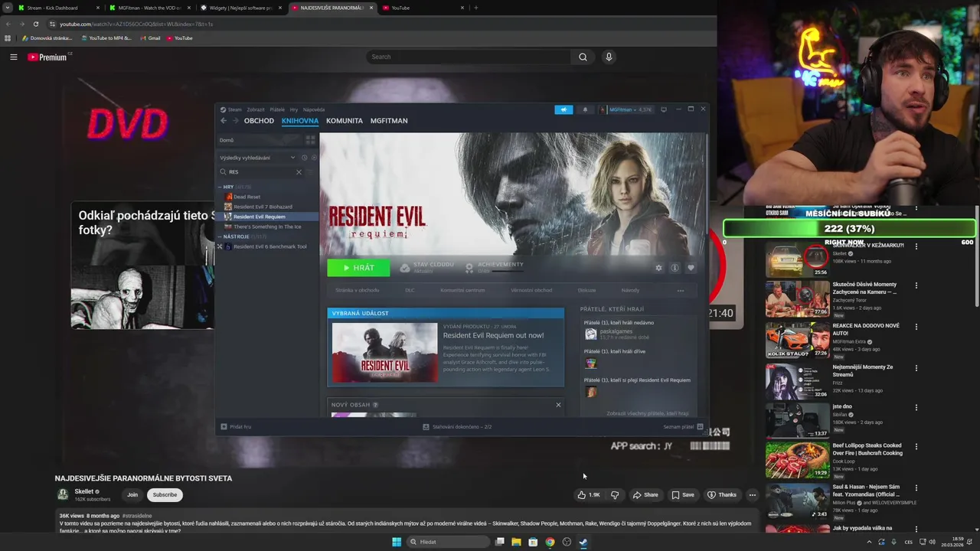Go back with Steam's left arrow
The width and height of the screenshot is (980, 551).
click(x=224, y=121)
